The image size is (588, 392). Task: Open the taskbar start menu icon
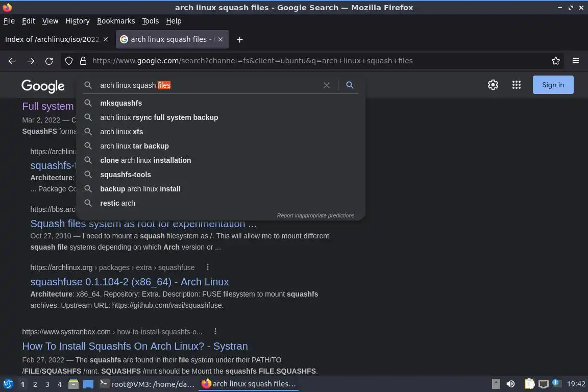[8, 384]
